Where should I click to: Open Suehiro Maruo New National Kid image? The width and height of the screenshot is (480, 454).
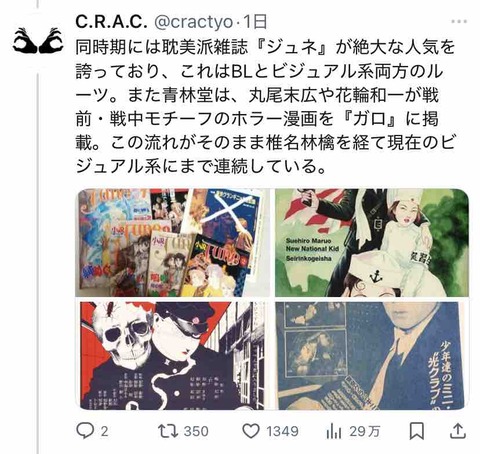pyautogui.click(x=372, y=242)
